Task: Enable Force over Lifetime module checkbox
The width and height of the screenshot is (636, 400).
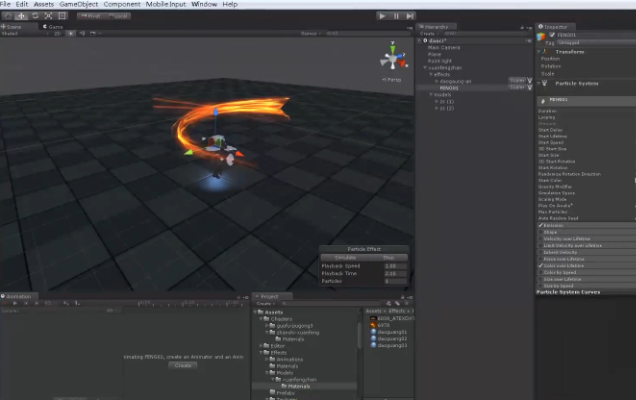Action: tap(541, 259)
